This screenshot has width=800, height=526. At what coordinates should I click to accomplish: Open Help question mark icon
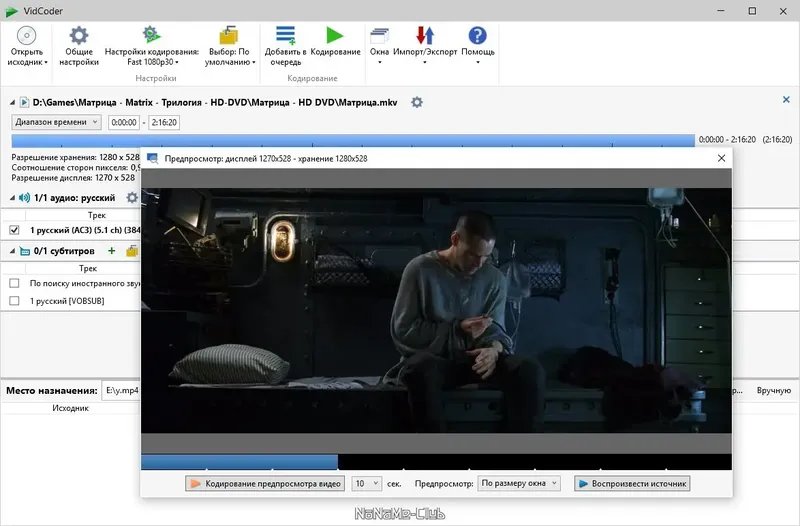click(x=477, y=36)
